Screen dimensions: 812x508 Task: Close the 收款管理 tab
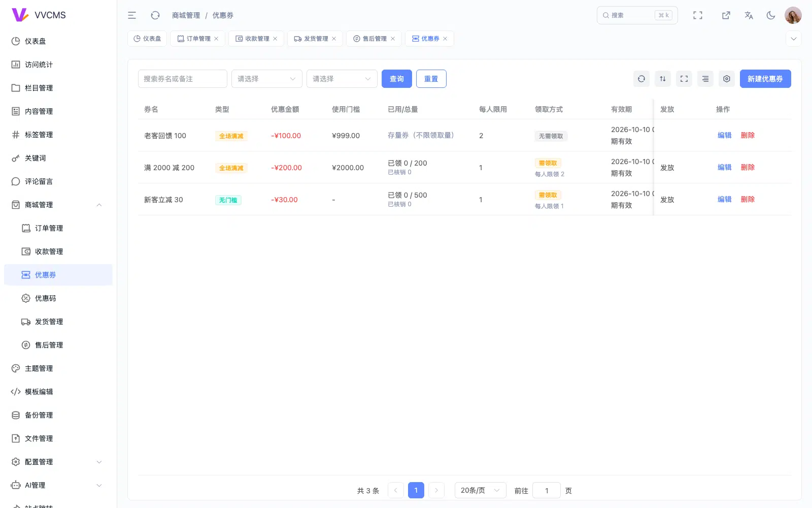pos(275,39)
